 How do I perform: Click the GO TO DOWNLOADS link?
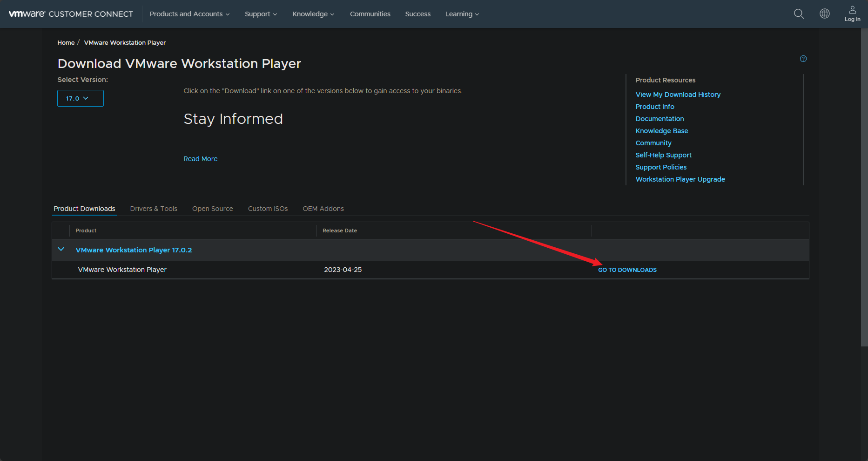point(627,270)
